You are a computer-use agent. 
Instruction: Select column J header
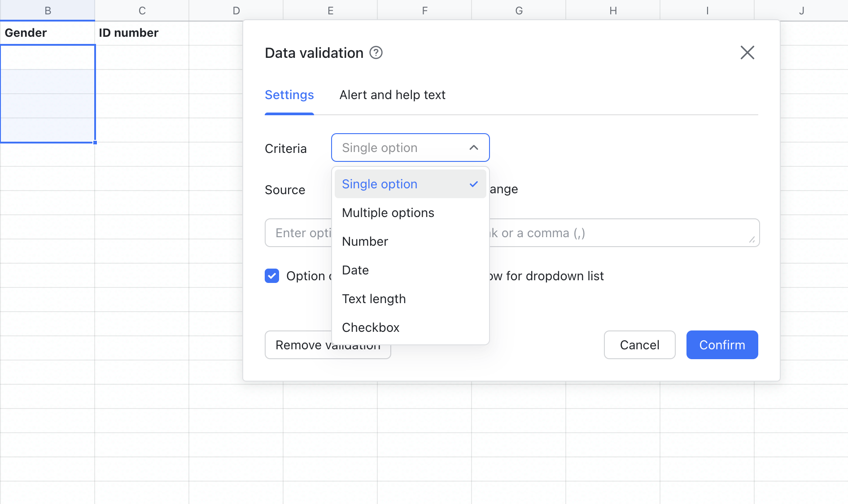pos(801,10)
